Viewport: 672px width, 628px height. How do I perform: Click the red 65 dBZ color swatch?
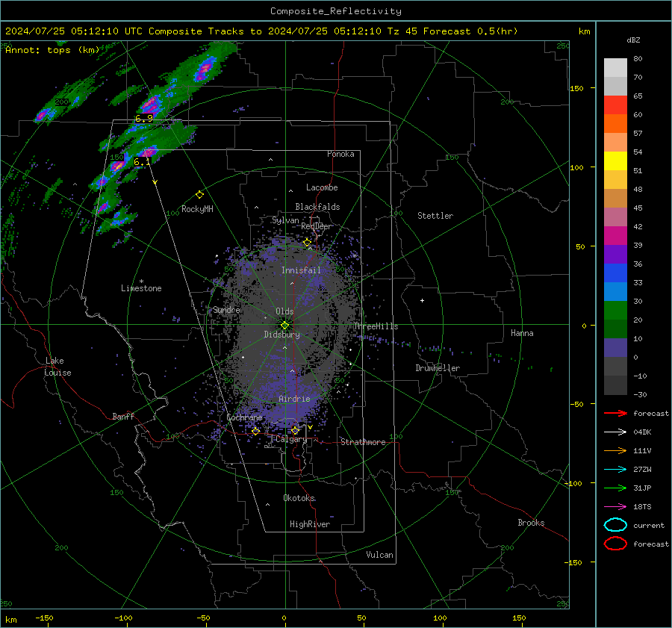[x=615, y=105]
